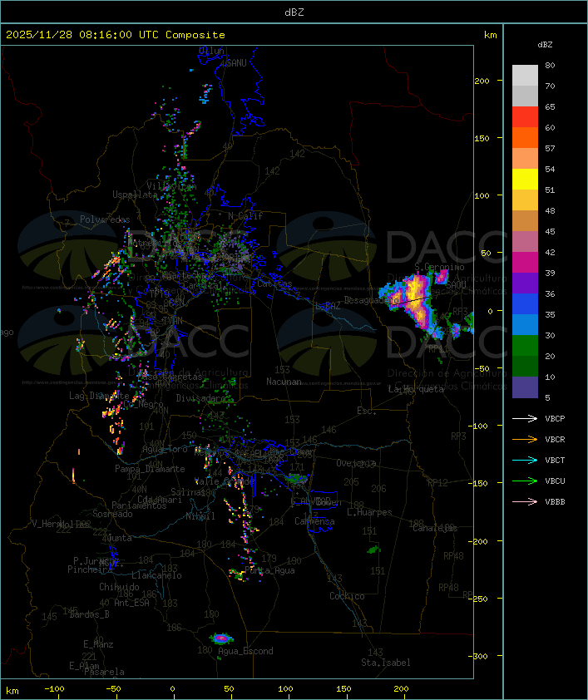Click the Pampa_Diamante map label
Screen dimensions: 588x700
coord(150,469)
